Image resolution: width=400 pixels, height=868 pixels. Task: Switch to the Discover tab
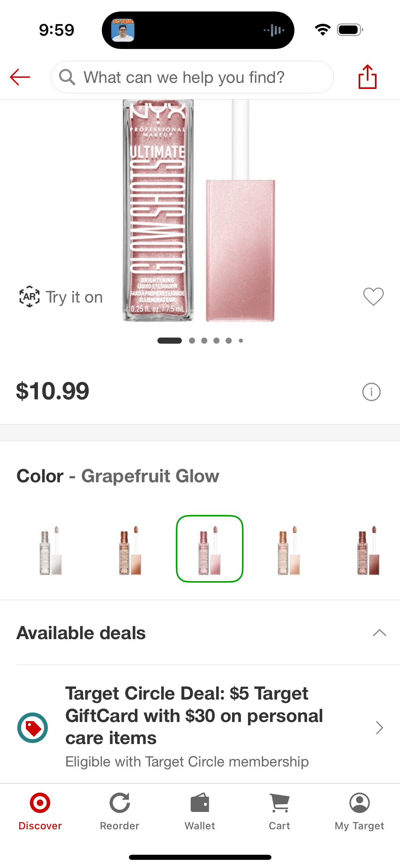click(x=40, y=811)
